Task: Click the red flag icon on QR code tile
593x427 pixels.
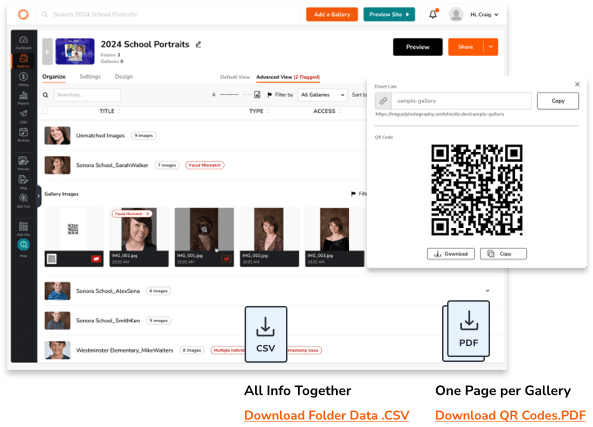Action: (x=96, y=259)
